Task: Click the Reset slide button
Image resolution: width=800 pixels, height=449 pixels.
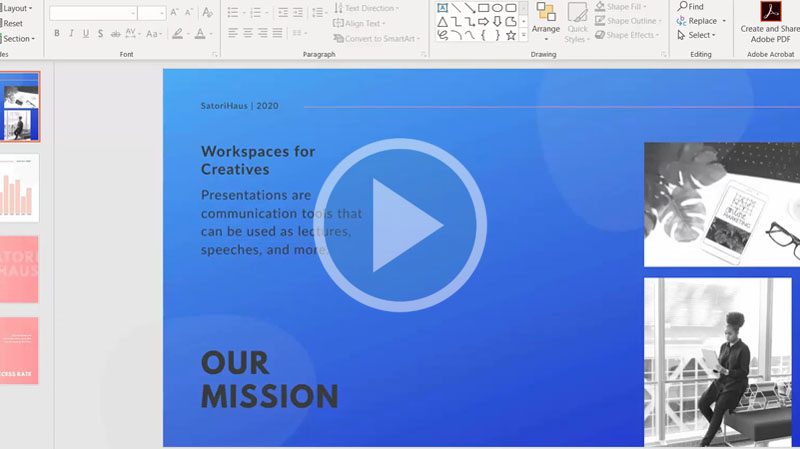Action: pyautogui.click(x=13, y=23)
